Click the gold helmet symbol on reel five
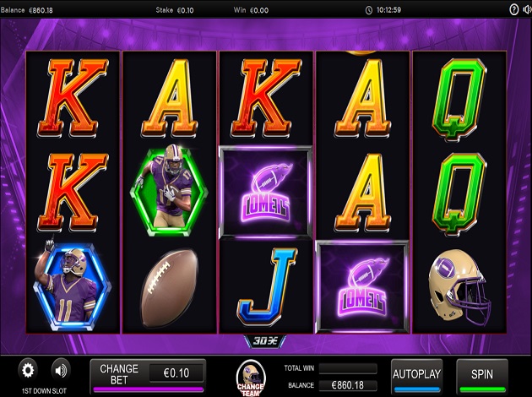 [459, 286]
